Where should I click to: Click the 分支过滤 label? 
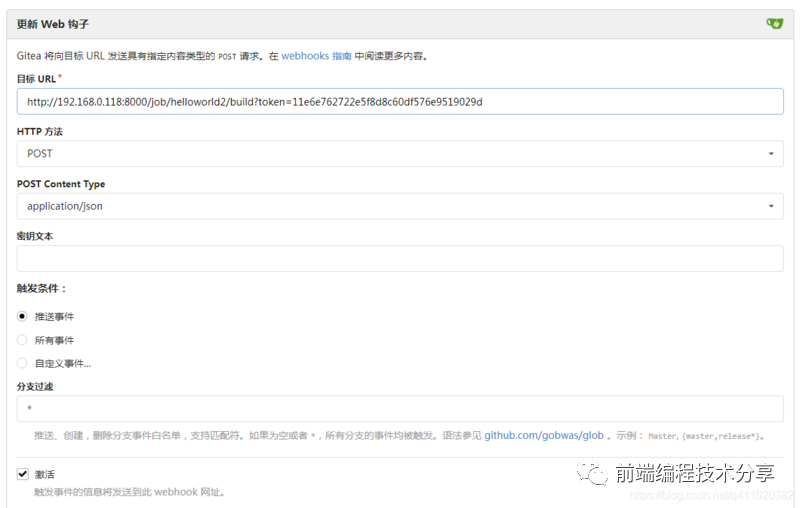click(35, 387)
